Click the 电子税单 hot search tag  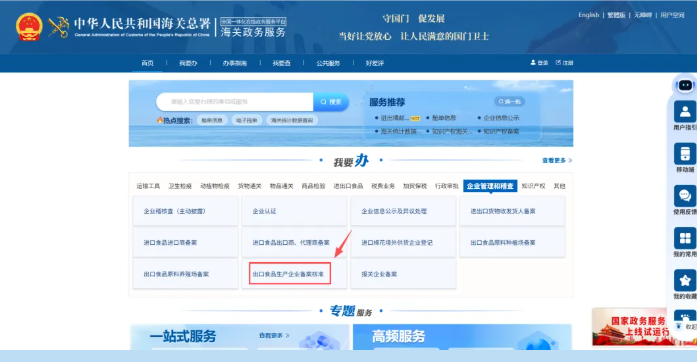click(246, 120)
